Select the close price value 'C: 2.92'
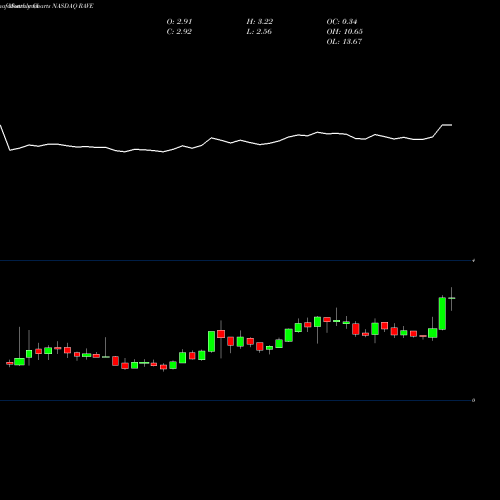This screenshot has height=500, width=500. (x=179, y=32)
